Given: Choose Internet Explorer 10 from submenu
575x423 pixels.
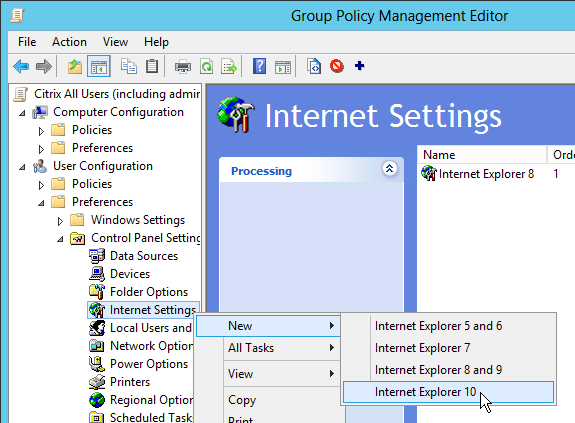Looking at the screenshot, I should coord(448,392).
